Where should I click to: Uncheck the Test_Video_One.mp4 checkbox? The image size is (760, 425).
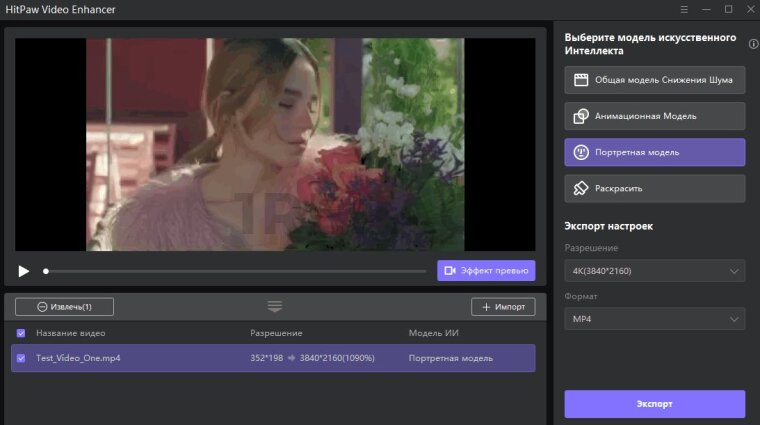(22, 358)
